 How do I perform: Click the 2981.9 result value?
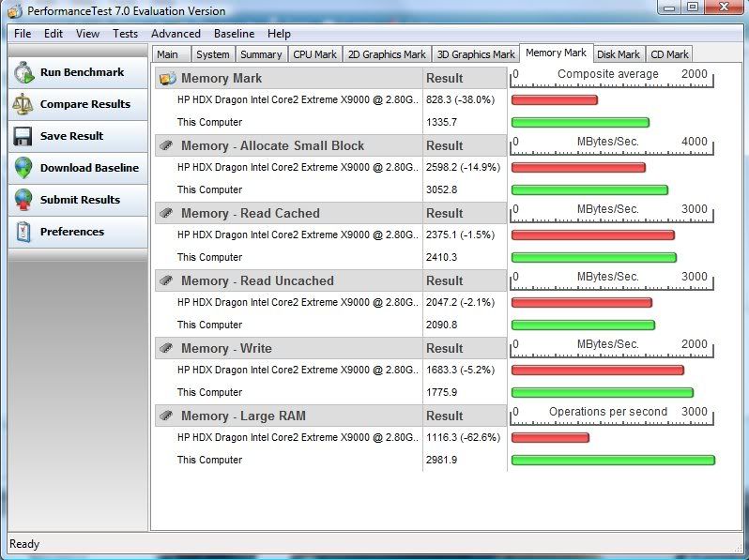[x=441, y=460]
